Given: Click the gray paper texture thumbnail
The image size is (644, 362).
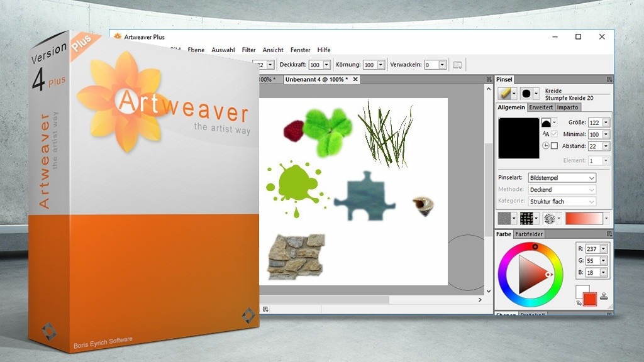Looking at the screenshot, I should click(x=504, y=218).
